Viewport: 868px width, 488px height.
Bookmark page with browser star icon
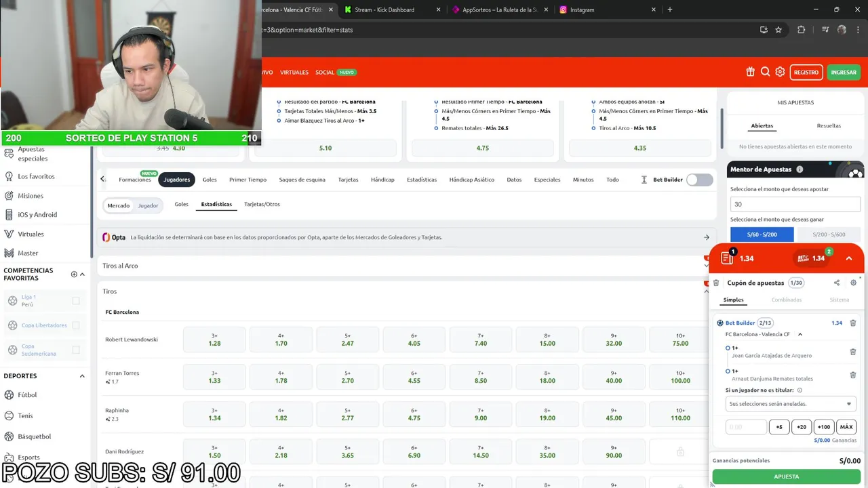point(778,30)
